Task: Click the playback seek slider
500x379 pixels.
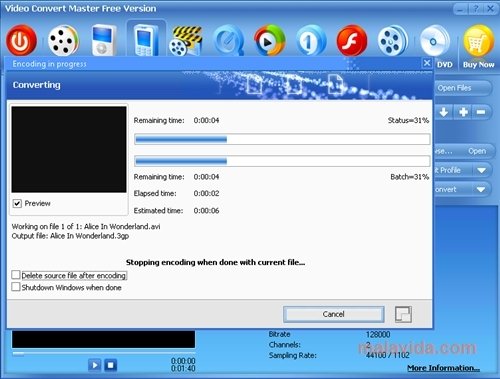Action: point(103,353)
